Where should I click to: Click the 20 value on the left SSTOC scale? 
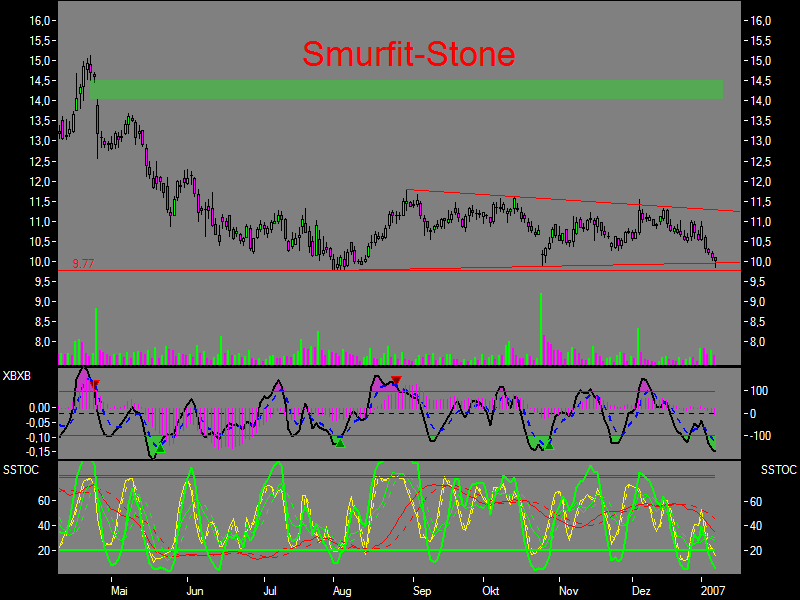[x=44, y=551]
